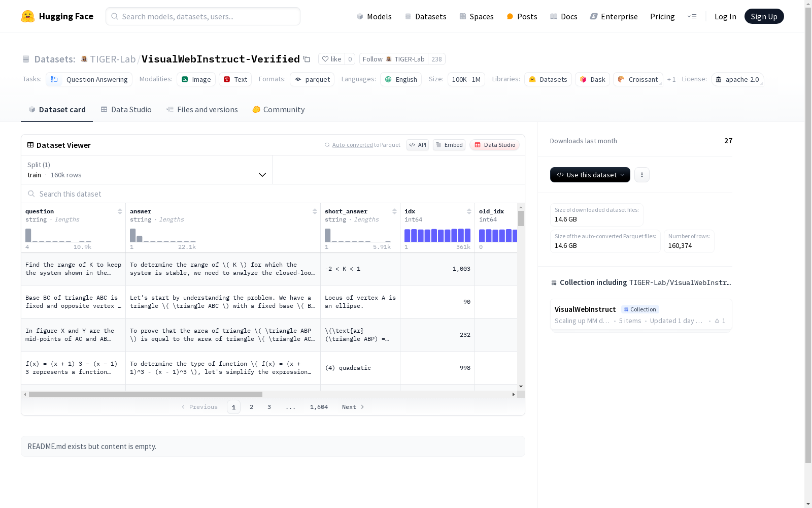Click the 160,374 number of rows value

pos(680,245)
